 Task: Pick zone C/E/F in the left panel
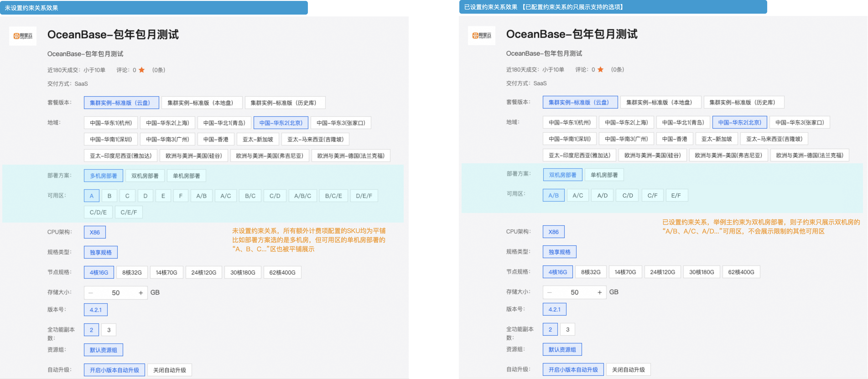[129, 212]
